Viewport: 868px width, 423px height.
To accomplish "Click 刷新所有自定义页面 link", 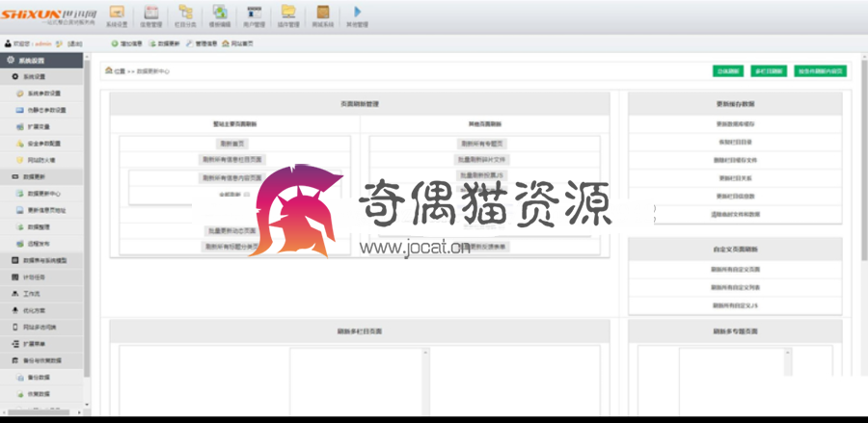I will click(735, 269).
